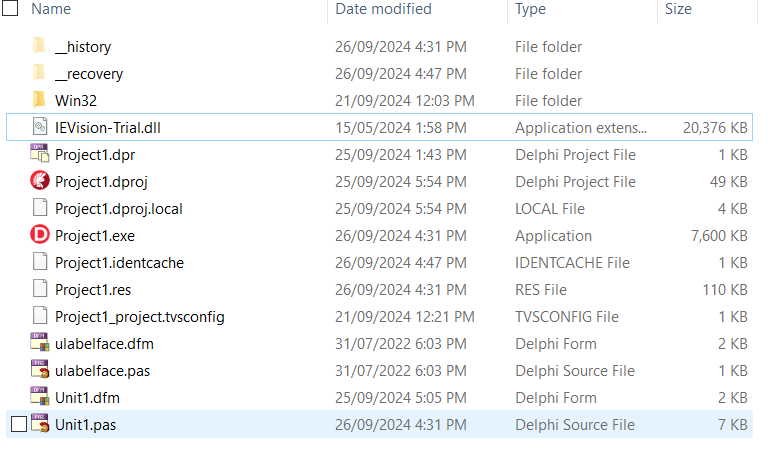Select the IEVision-Trial.dll file icon
The height and width of the screenshot is (469, 773).
[40, 127]
